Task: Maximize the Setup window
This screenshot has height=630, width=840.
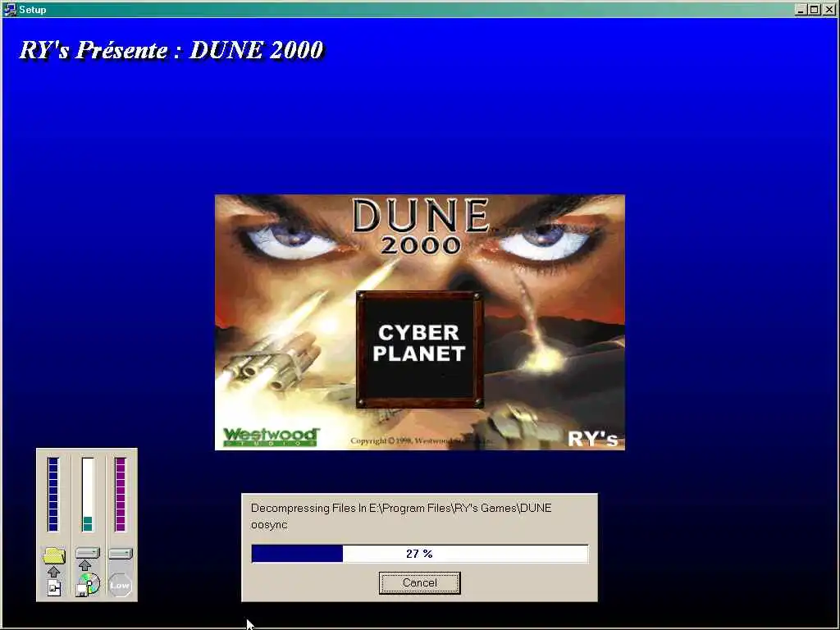Action: coord(814,10)
